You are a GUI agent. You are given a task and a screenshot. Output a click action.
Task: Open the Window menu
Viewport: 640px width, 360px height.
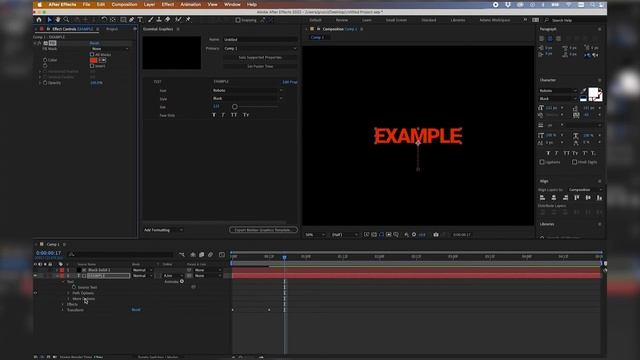tap(232, 4)
